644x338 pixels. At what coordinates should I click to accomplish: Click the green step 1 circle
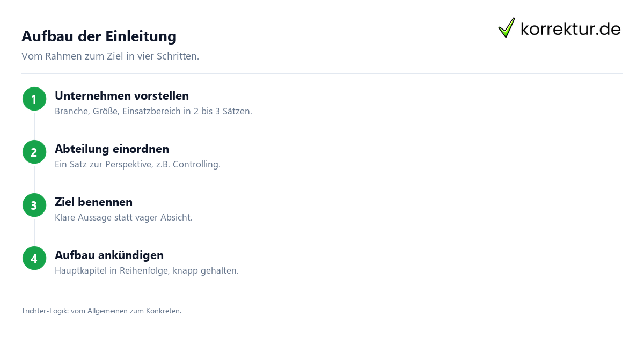pyautogui.click(x=34, y=99)
